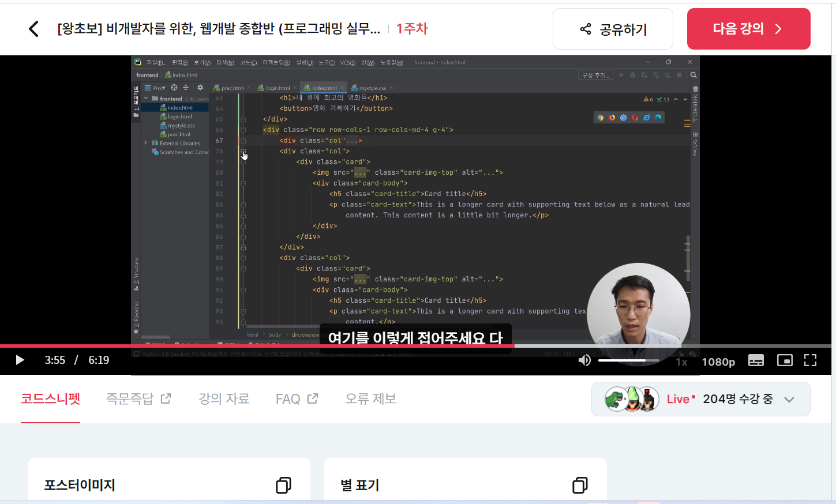Enter fullscreen mode

coord(810,360)
